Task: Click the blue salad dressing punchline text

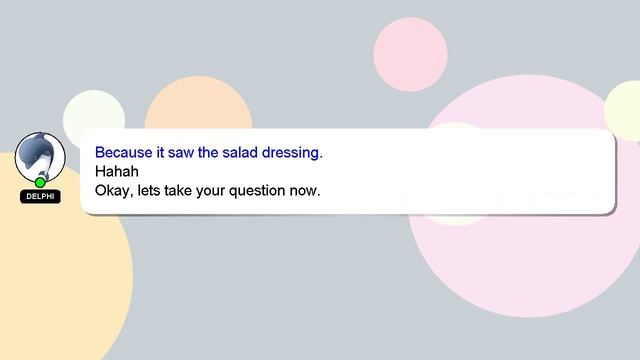Action: click(209, 153)
